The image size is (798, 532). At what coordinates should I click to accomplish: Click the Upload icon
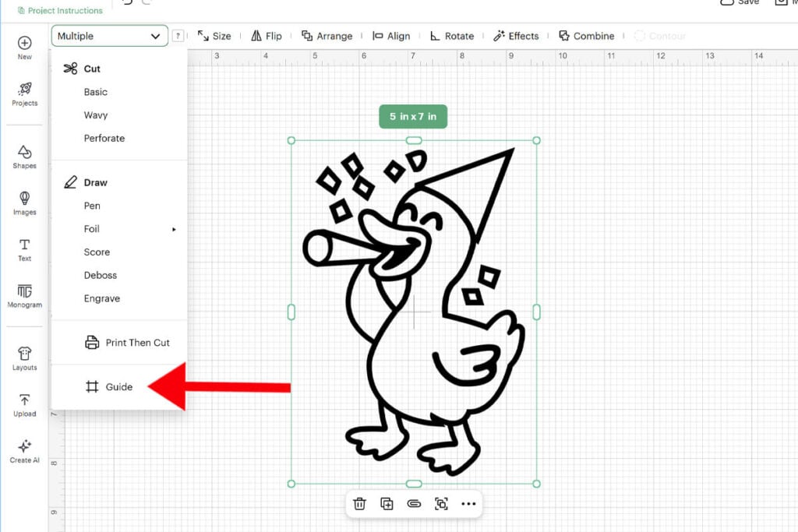coord(24,405)
